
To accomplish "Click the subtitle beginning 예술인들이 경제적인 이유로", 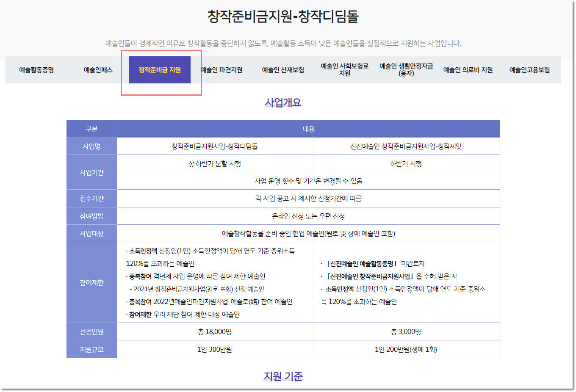I will pos(283,43).
